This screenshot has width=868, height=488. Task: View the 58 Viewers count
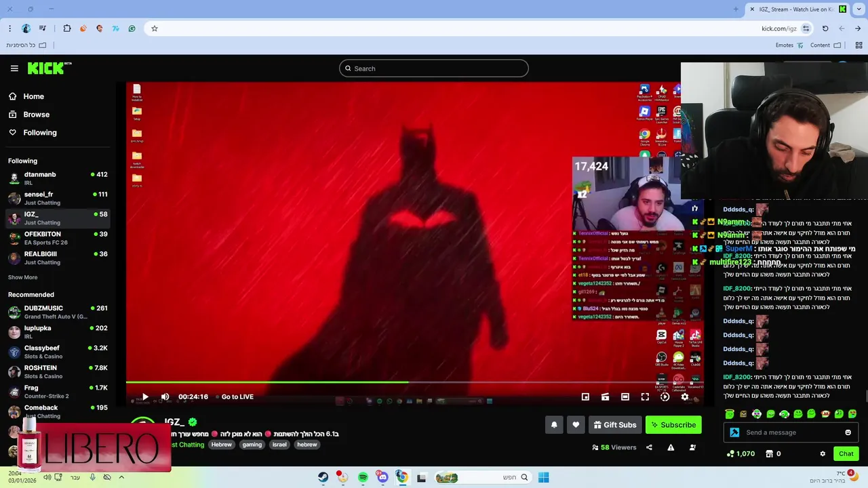point(614,447)
